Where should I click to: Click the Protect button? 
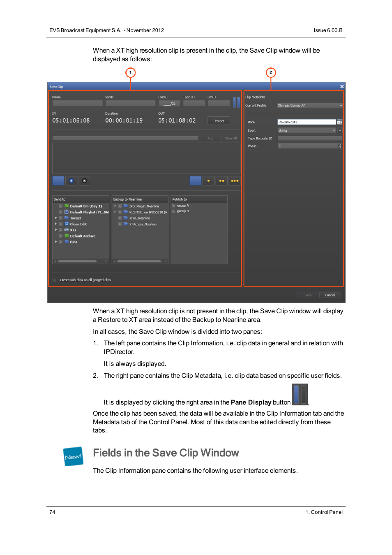click(219, 121)
